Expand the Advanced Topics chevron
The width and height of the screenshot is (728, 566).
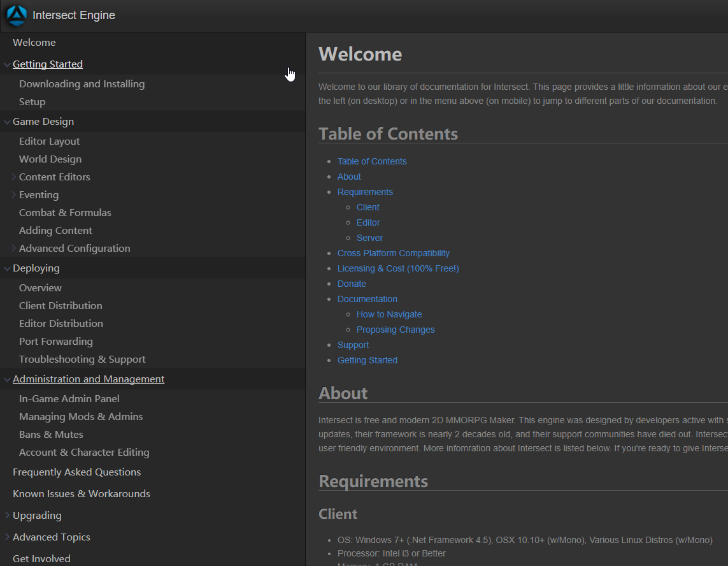click(x=7, y=537)
